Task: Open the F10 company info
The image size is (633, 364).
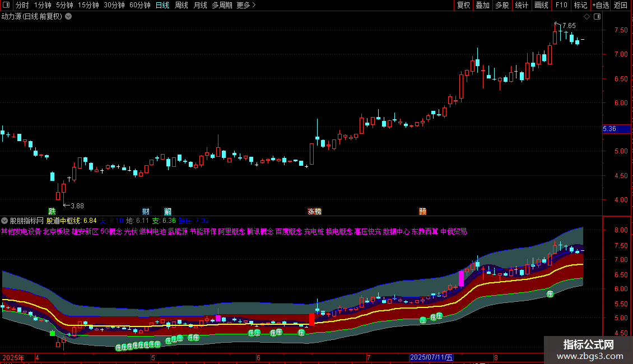Action: click(561, 5)
